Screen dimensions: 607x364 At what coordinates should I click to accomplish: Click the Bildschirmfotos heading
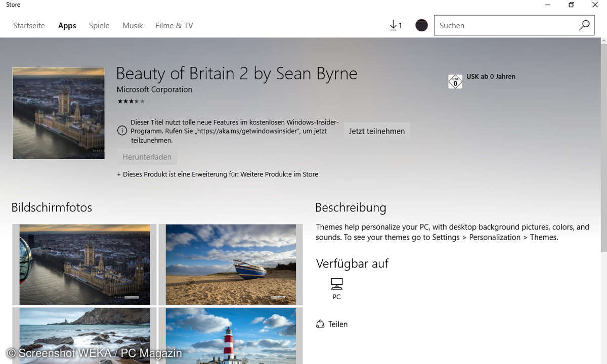pos(52,207)
